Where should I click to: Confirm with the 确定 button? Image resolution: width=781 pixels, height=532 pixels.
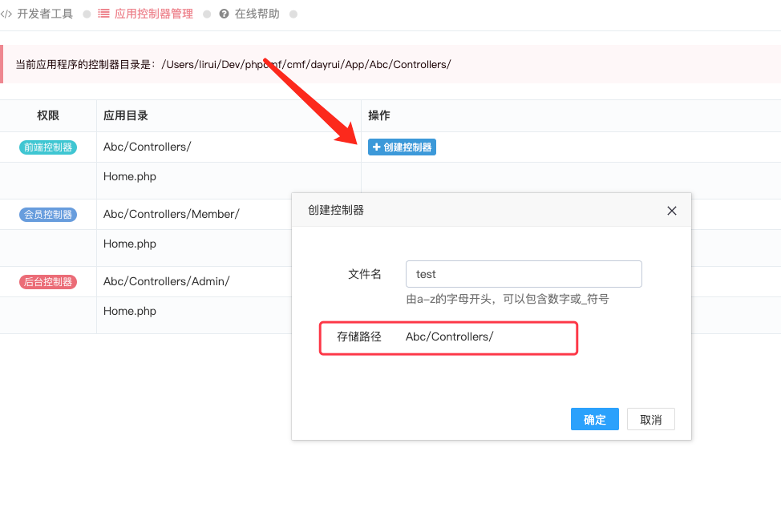(x=595, y=419)
